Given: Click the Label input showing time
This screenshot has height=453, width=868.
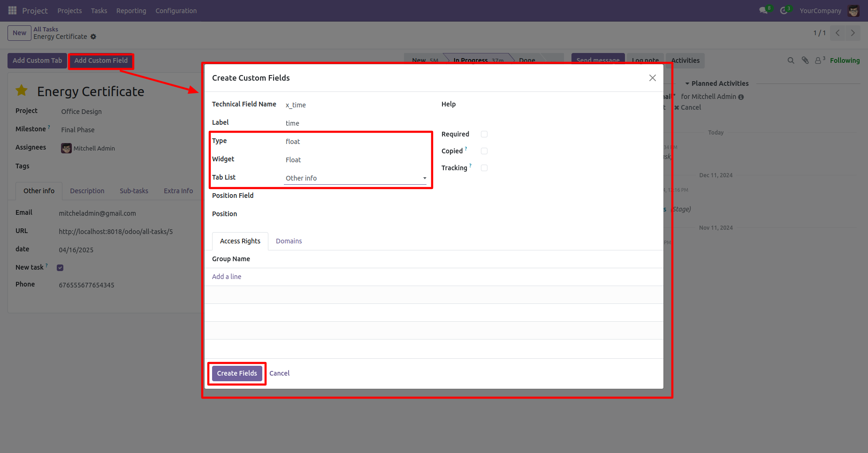Looking at the screenshot, I should coord(355,123).
